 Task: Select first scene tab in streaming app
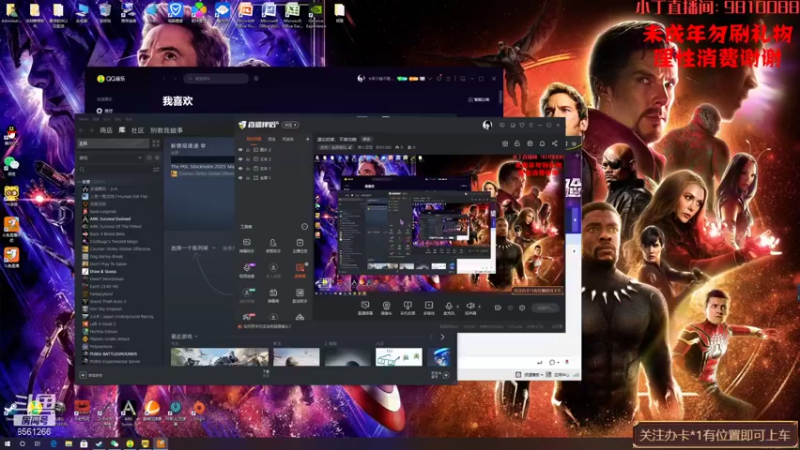[253, 139]
